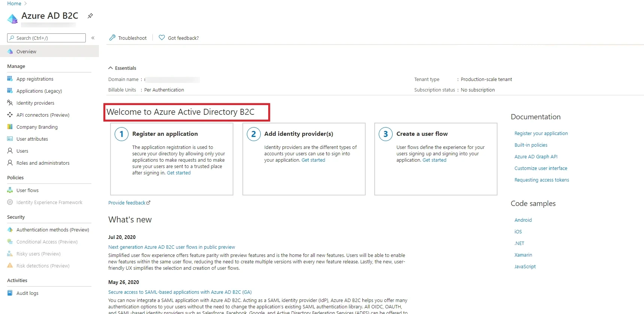
Task: Click the User attributes icon
Action: 10,139
